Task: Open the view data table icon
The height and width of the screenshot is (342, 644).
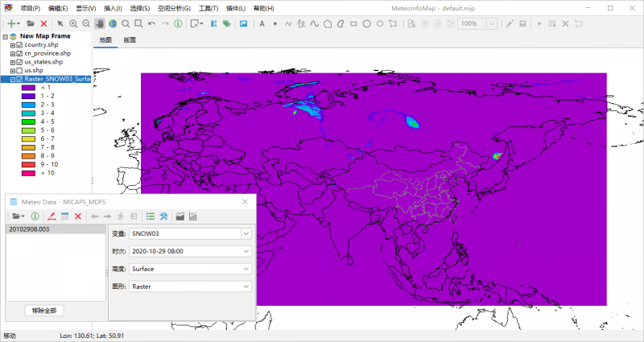Action: tap(64, 216)
